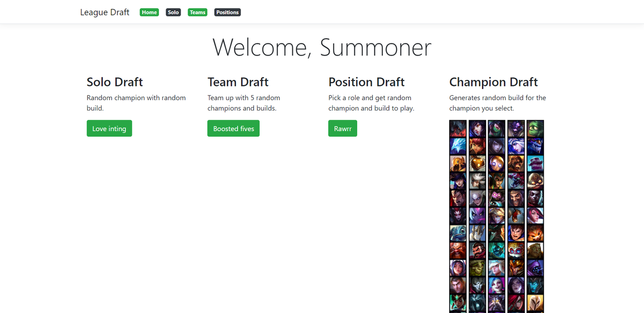Choose the Camille champion portrait

pos(477,181)
